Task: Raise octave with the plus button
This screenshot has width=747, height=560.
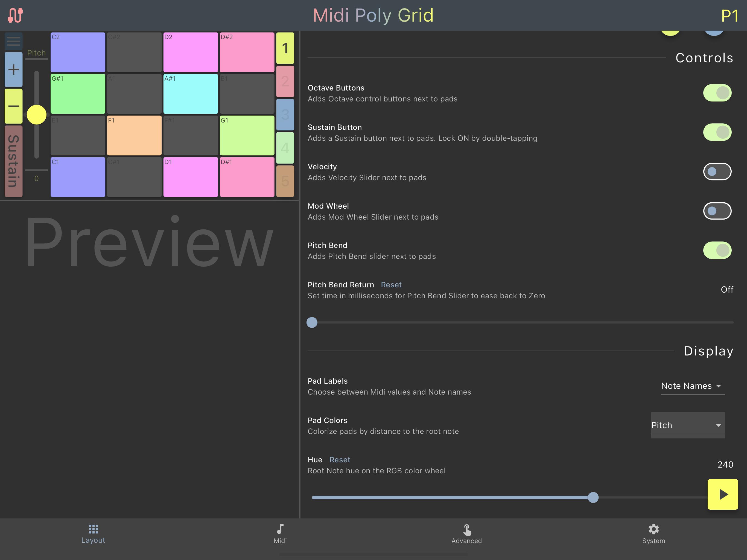Action: click(x=13, y=69)
